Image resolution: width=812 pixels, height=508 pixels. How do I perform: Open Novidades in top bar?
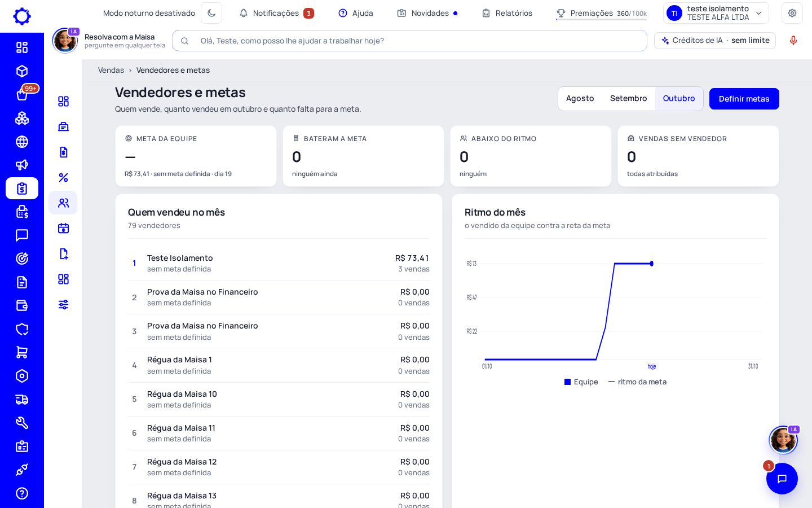click(427, 13)
